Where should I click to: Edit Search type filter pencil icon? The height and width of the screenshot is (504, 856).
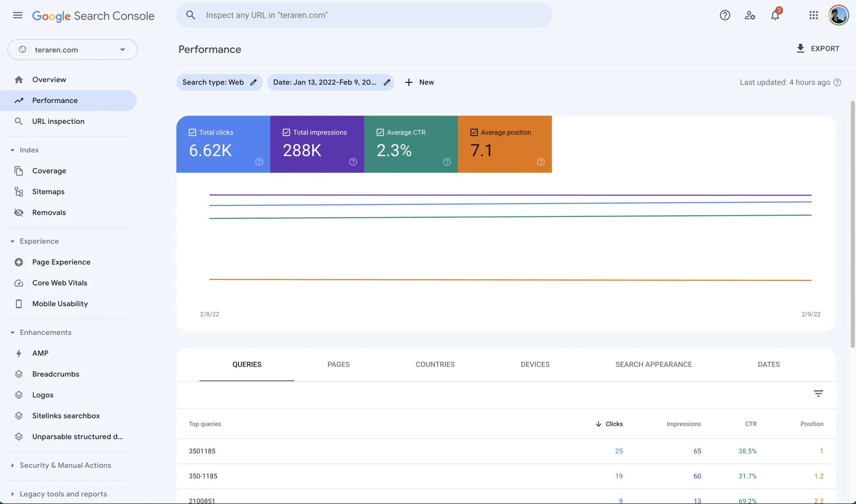coord(253,82)
